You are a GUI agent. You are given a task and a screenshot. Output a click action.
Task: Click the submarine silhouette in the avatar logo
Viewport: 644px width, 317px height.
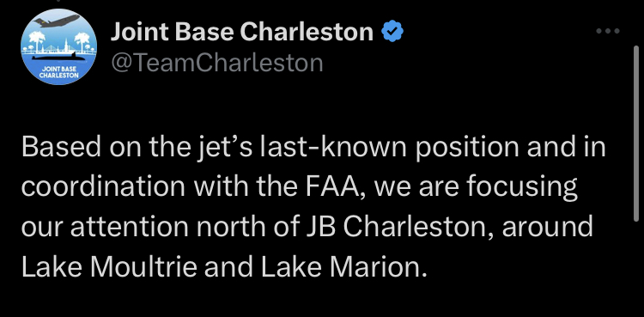(x=58, y=58)
